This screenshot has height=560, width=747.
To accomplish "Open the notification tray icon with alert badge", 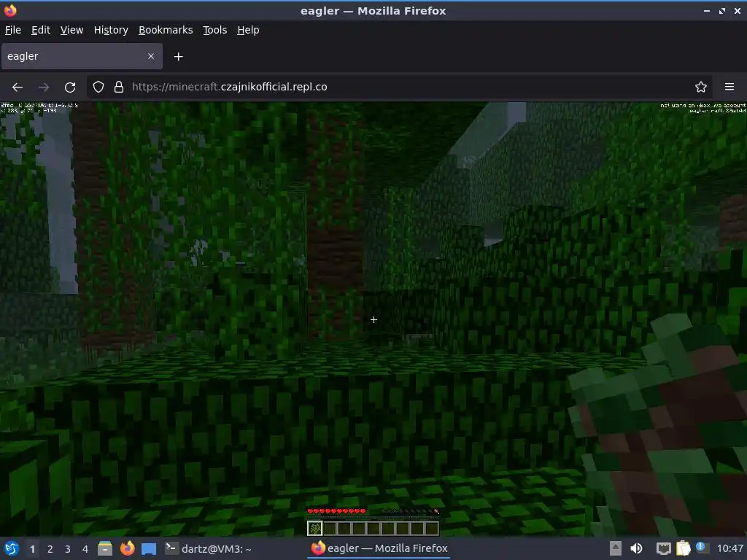I will click(x=701, y=548).
